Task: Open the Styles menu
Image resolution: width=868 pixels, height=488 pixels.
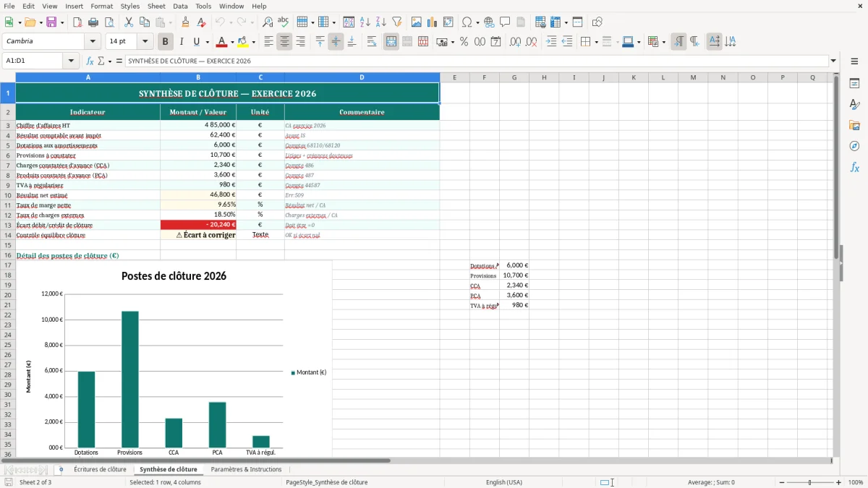Action: [130, 6]
